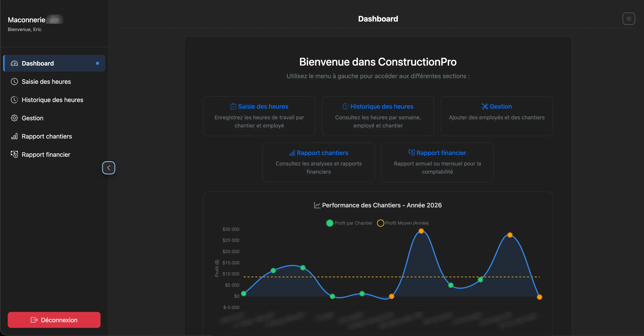Viewport: 644px width, 336px height.
Task: Click the history clock icon in sidebar
Action: (x=14, y=100)
